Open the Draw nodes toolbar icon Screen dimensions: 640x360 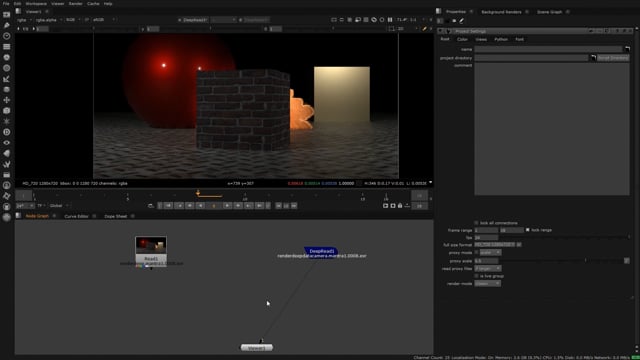point(7,25)
